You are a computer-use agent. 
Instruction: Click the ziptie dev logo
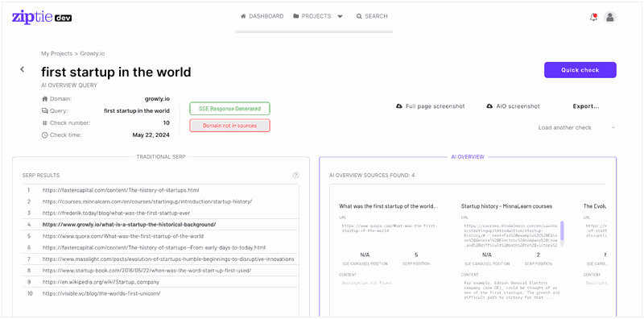pyautogui.click(x=43, y=17)
